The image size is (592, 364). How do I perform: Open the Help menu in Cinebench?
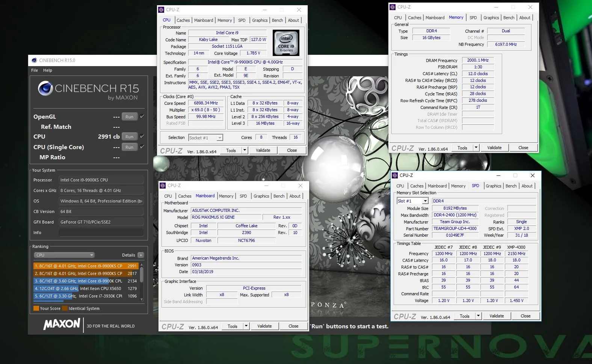coord(48,70)
